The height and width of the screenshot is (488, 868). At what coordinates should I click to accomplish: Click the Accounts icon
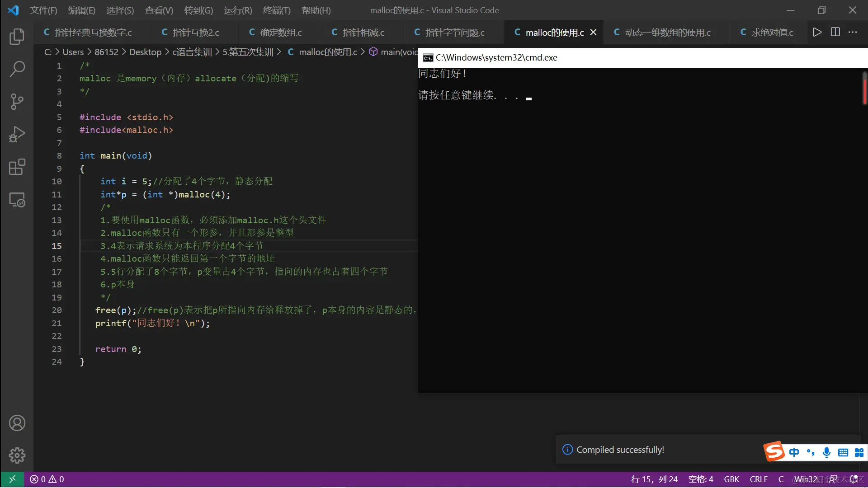17,423
